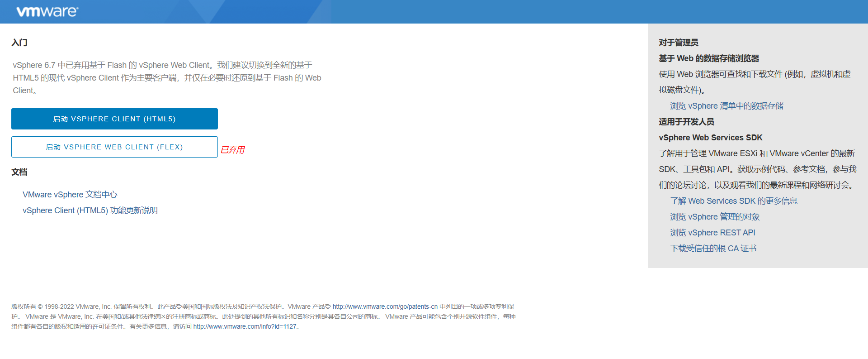
Task: Click the 对于管理员 heading
Action: 679,43
